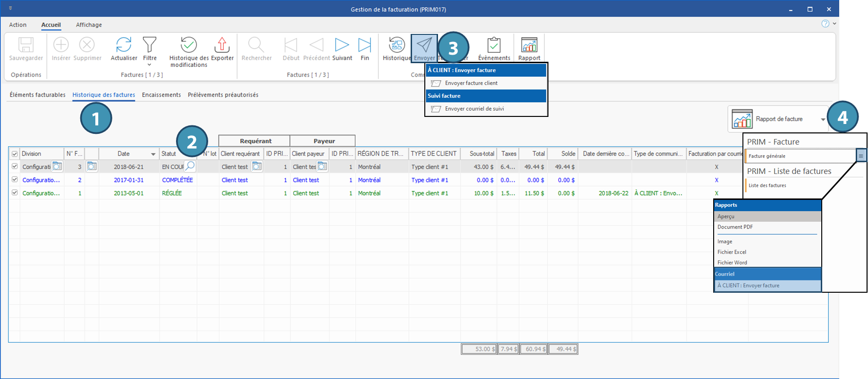Open the Affichage ribbon tab
This screenshot has width=868, height=379.
point(89,25)
